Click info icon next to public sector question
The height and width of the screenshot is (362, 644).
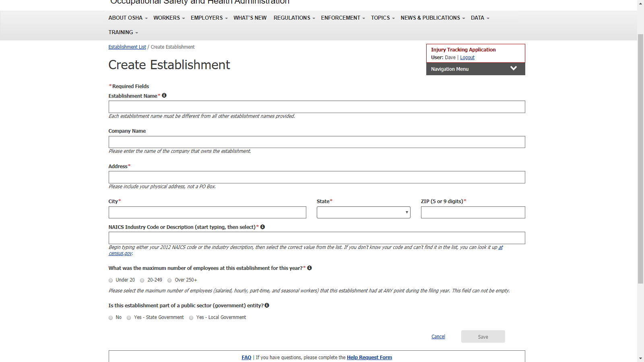coord(267,305)
